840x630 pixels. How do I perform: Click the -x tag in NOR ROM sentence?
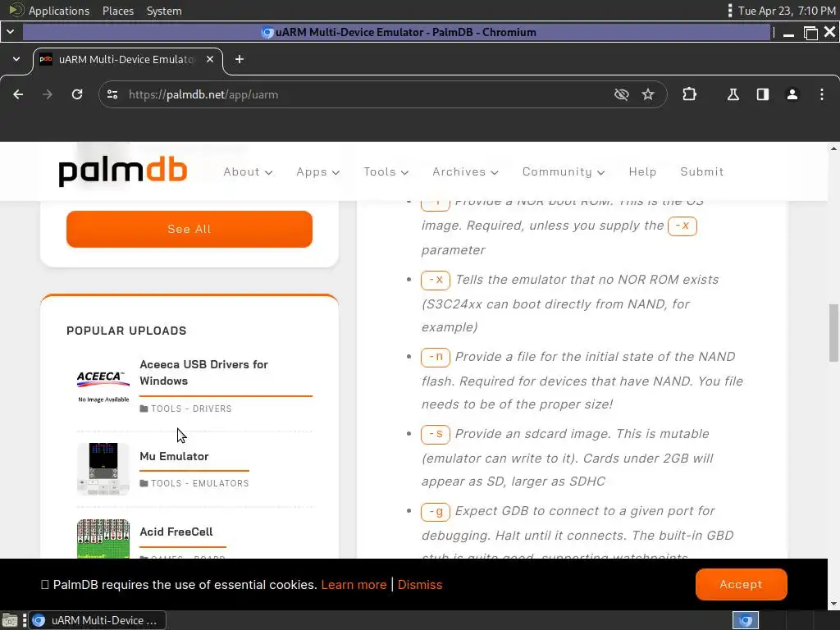pos(682,226)
